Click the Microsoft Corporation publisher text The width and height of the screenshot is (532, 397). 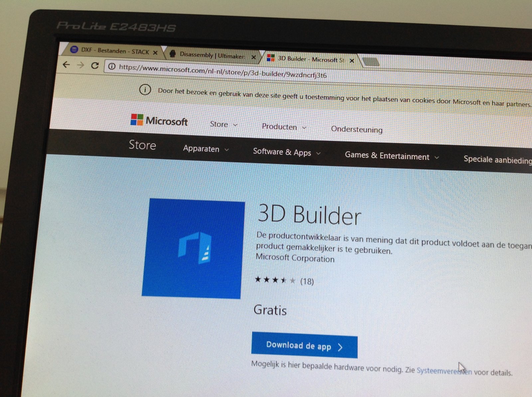[x=295, y=258]
